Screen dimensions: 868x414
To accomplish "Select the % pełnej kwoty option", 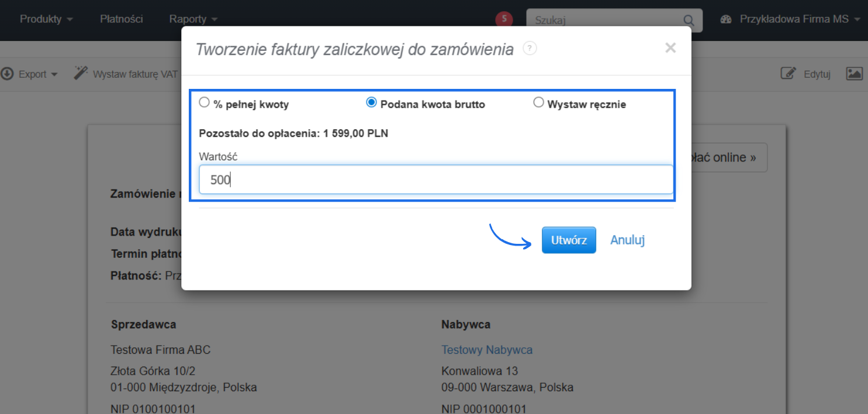I will [205, 102].
